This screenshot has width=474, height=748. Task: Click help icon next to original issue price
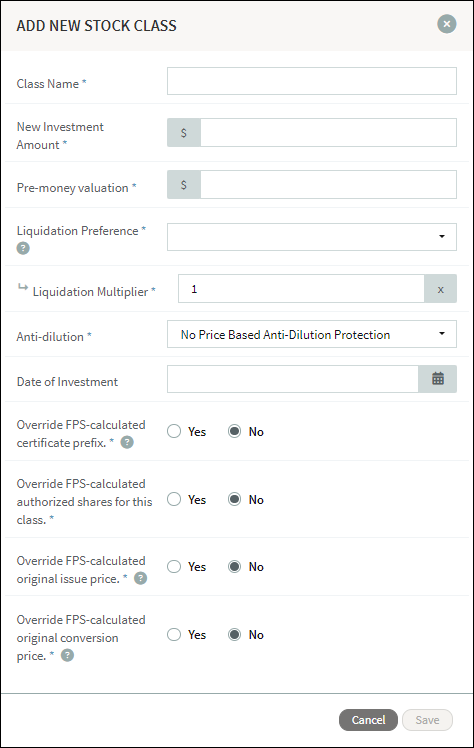[140, 578]
